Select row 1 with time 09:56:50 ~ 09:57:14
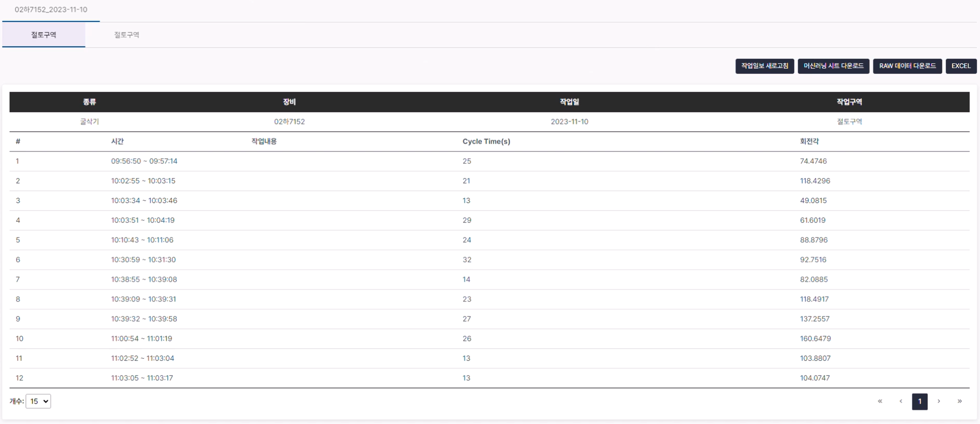The height and width of the screenshot is (424, 980). [144, 161]
